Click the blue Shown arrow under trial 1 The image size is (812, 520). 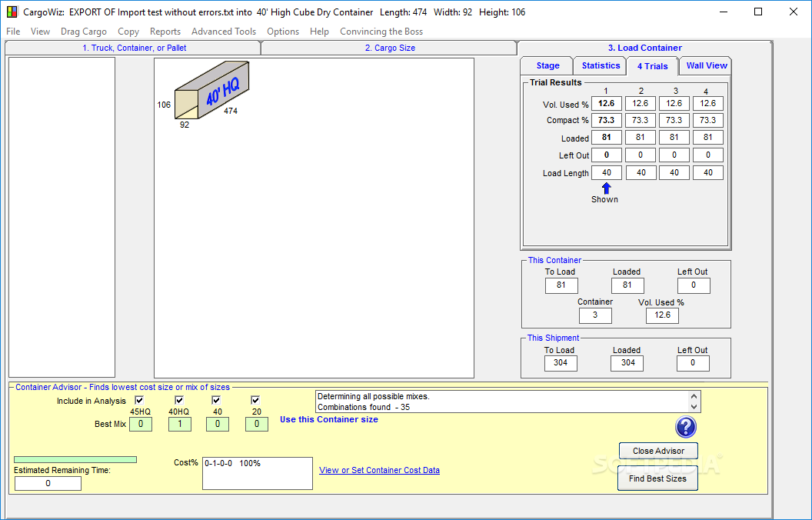coord(606,188)
